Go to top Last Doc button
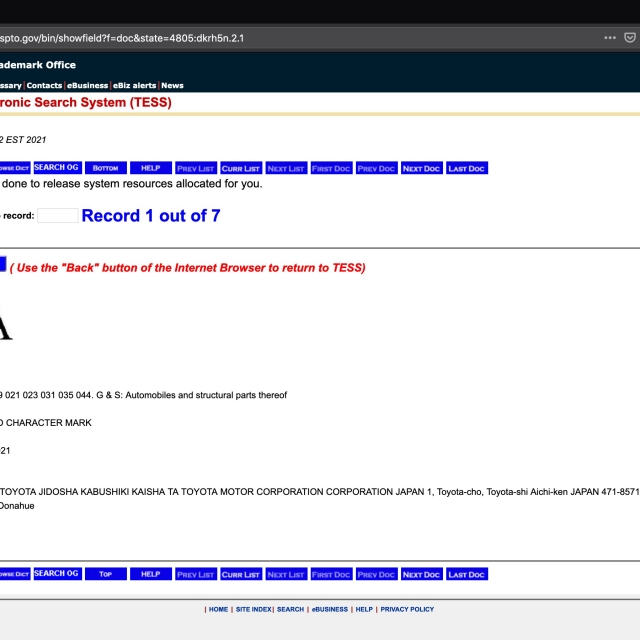The width and height of the screenshot is (640, 640). click(x=467, y=168)
